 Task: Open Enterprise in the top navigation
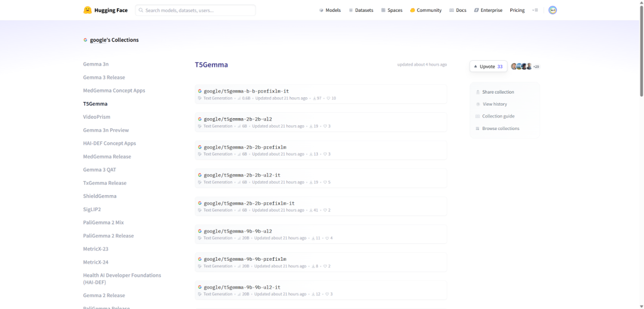tap(488, 10)
